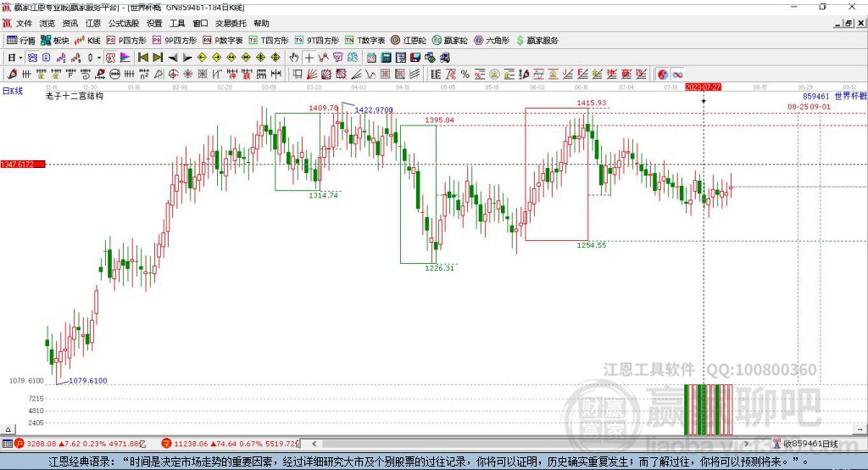Open the P数字表 tool

[223, 41]
